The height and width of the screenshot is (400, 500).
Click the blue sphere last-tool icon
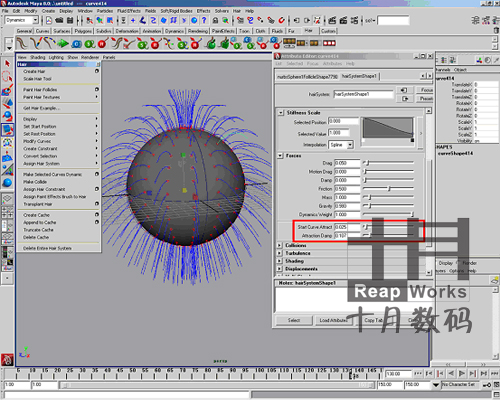(7, 182)
